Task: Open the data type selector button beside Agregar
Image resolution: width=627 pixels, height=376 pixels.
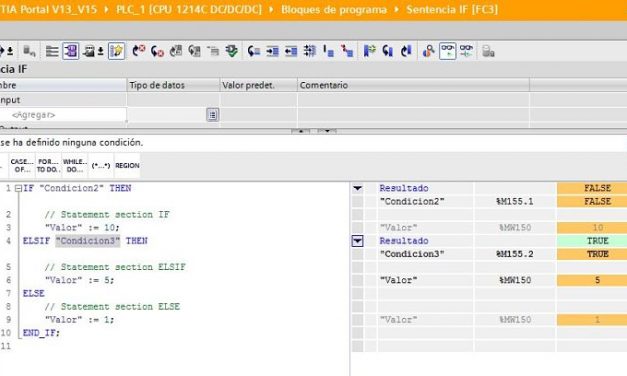Action: (212, 115)
